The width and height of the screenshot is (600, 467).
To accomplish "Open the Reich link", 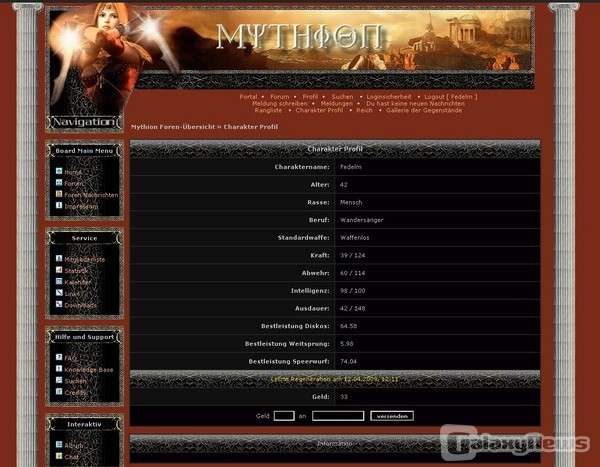I will pyautogui.click(x=364, y=111).
